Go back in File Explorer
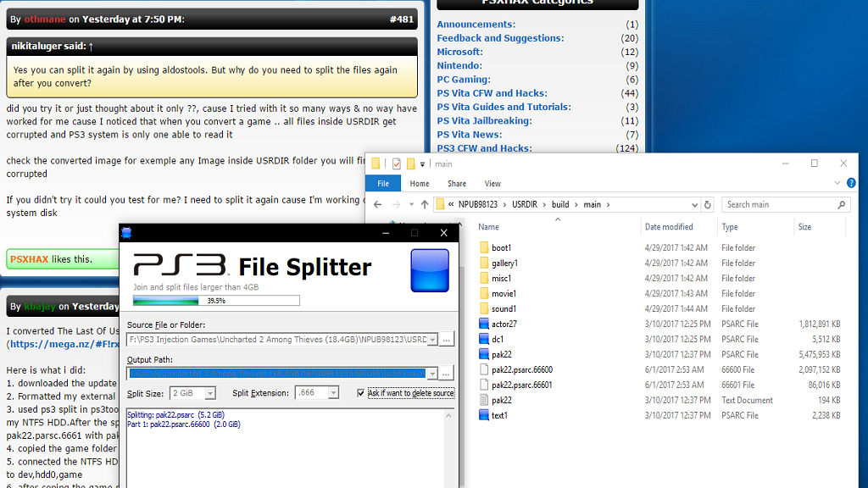Screen dimensions: 868x488 coord(377,205)
